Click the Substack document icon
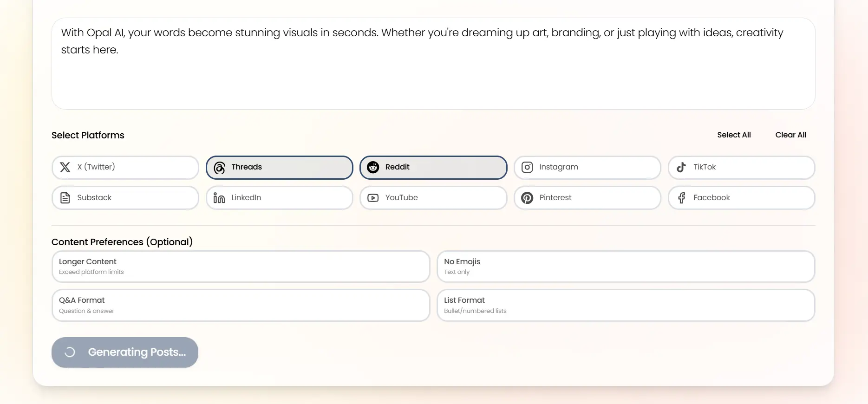Image resolution: width=868 pixels, height=404 pixels. click(65, 198)
